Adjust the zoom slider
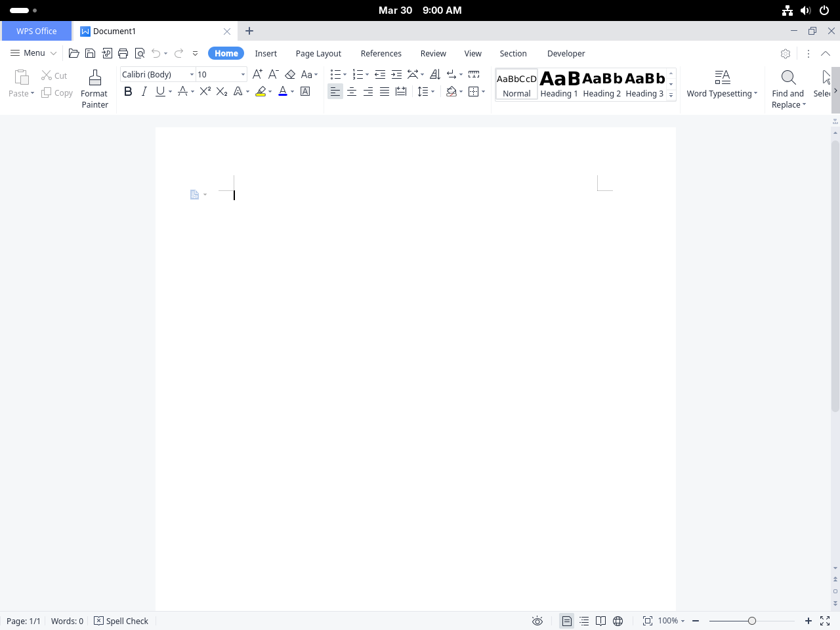Screen dimensions: 840x630 751,621
